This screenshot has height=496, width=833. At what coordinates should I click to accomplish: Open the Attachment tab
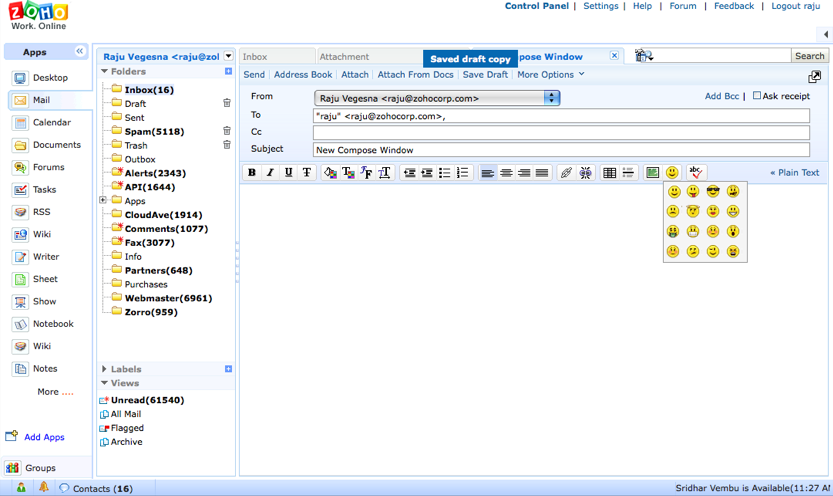click(x=344, y=57)
